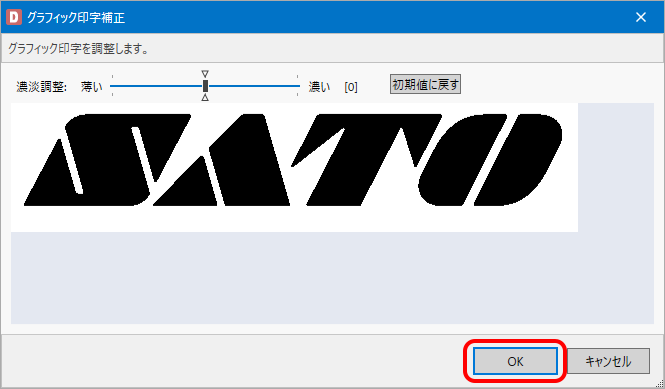Viewport: 665px width, 389px height.
Task: Click the グラフィック印字補正 title bar text
Action: click(76, 17)
